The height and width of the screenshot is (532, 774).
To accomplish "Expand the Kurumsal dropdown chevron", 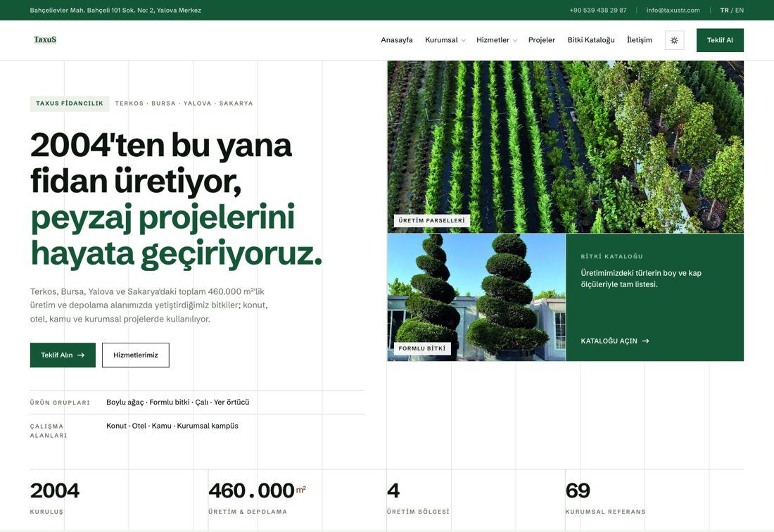I will click(x=463, y=41).
